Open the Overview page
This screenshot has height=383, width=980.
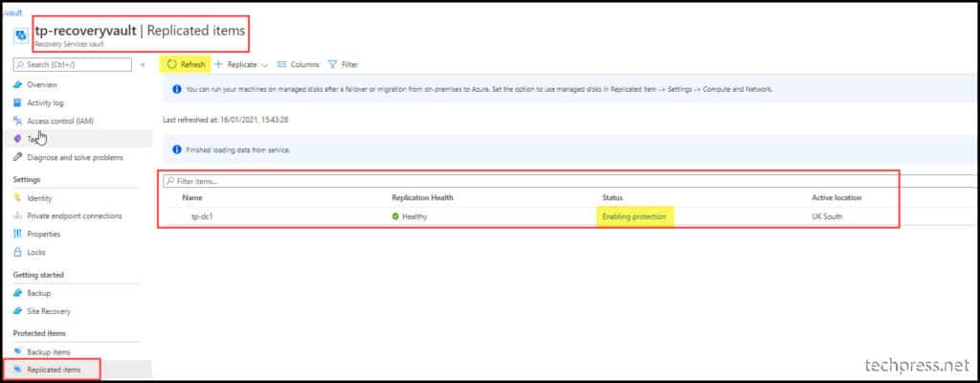42,84
